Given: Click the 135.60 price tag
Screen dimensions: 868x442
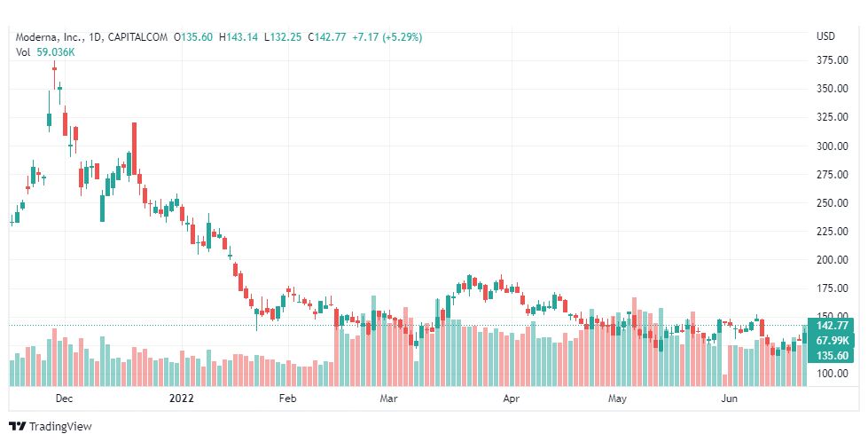Looking at the screenshot, I should [x=831, y=356].
